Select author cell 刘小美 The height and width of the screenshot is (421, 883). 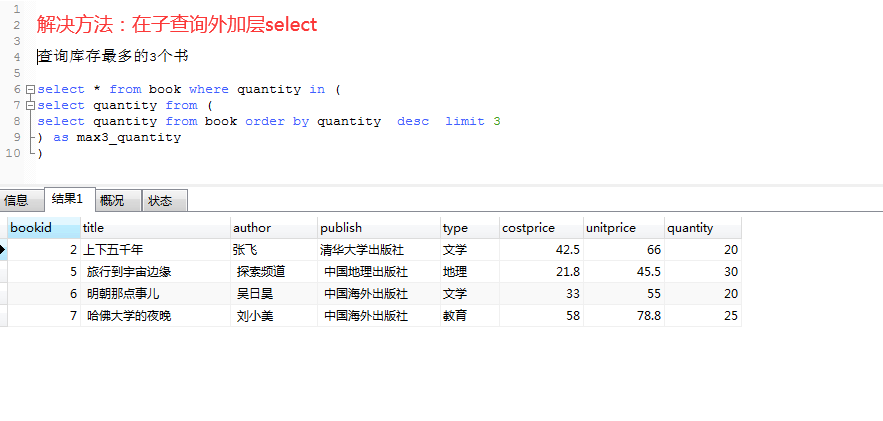click(x=274, y=316)
